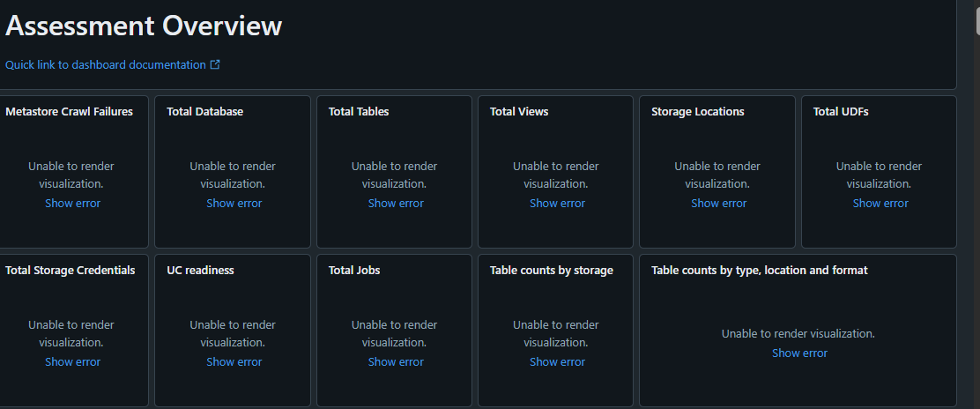Show error for Metastore Crawl Failures widget

pos(72,204)
